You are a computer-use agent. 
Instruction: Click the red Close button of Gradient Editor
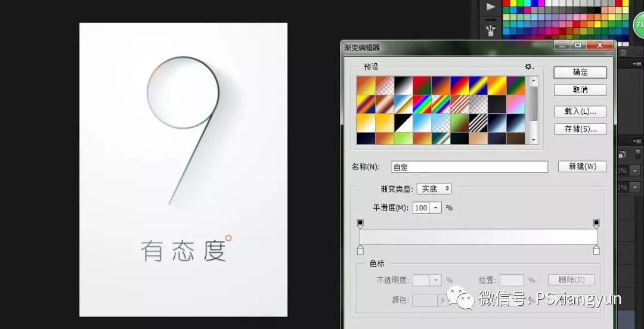pyautogui.click(x=600, y=45)
